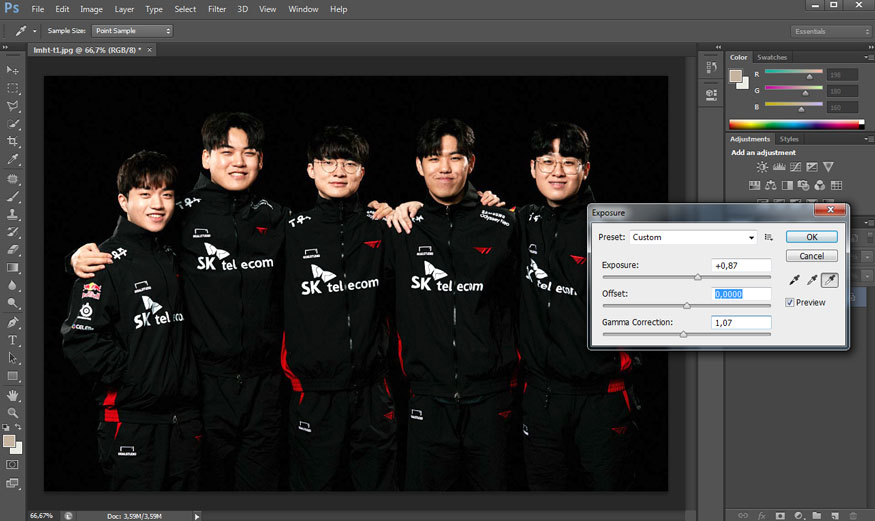The image size is (875, 521).
Task: Collapse the right panels with double arrow
Action: pos(871,47)
